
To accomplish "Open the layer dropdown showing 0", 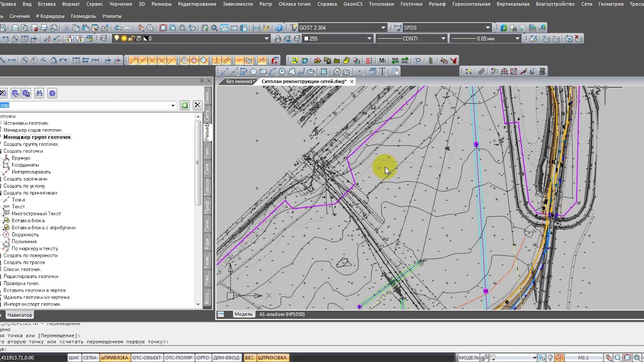I will 267,38.
